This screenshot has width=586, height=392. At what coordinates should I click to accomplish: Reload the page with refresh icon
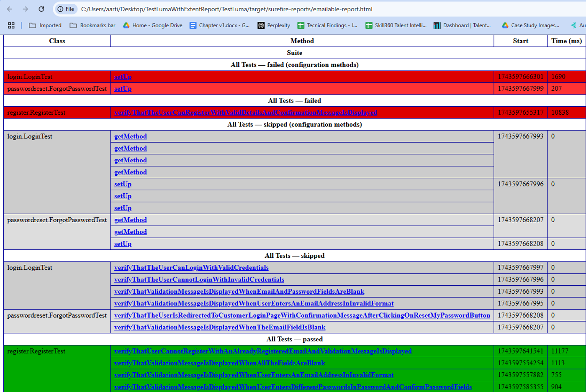41,9
